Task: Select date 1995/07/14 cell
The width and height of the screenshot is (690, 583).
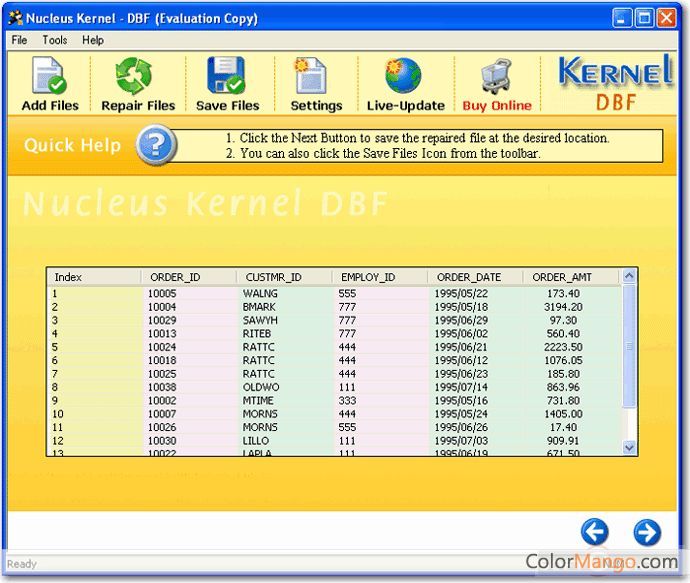Action: 461,387
